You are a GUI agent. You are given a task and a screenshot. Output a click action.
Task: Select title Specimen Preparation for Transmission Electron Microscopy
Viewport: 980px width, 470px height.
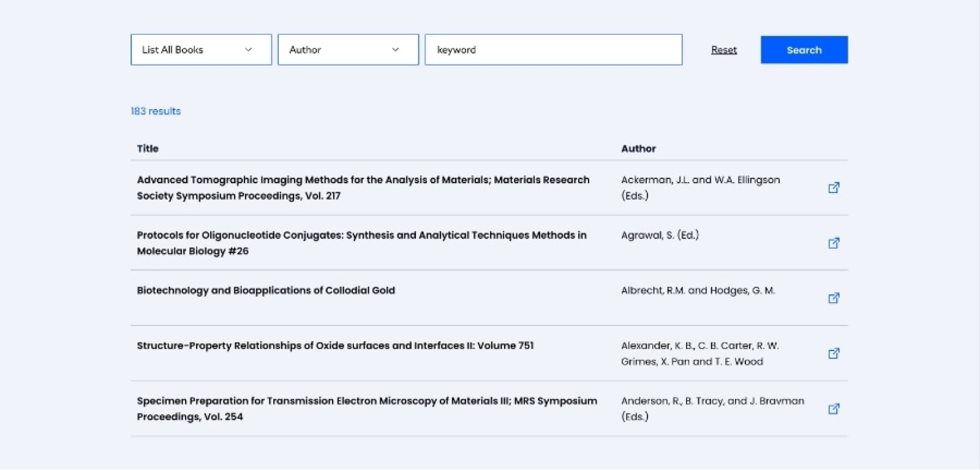pos(367,408)
